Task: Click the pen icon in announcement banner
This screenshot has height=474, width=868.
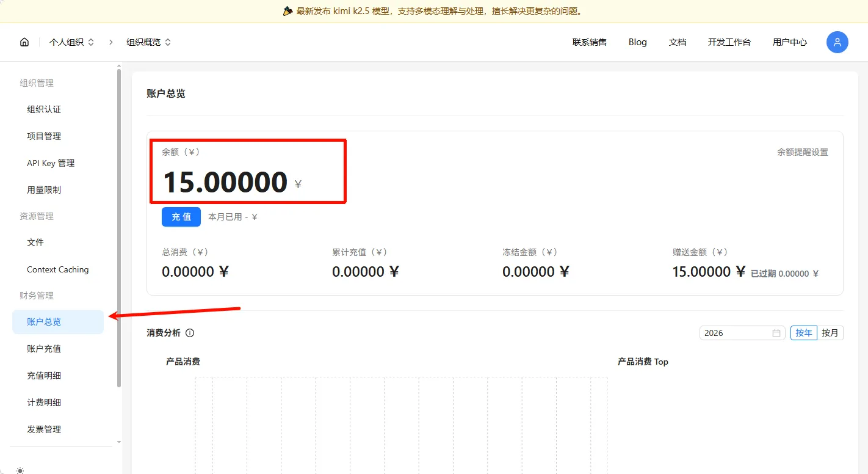Action: click(288, 11)
